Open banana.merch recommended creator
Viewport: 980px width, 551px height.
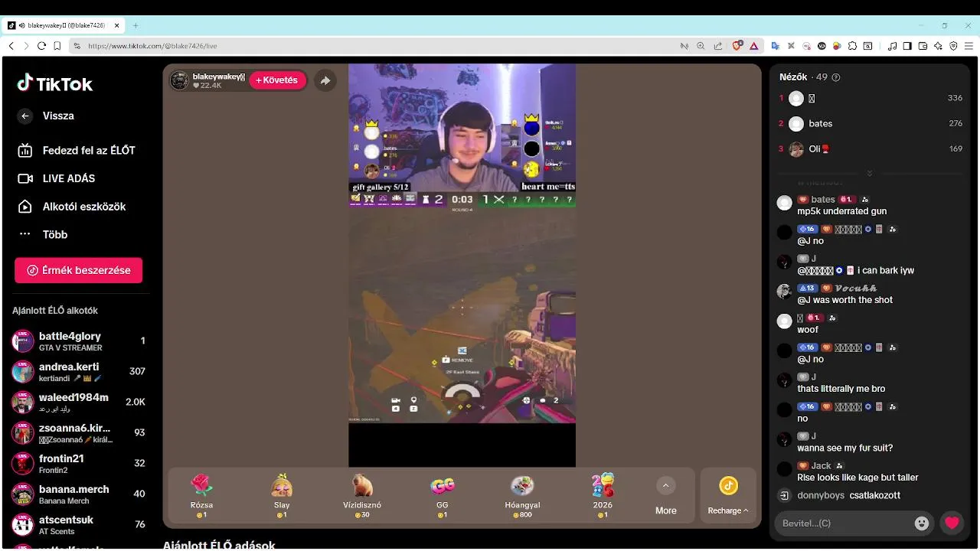(78, 494)
